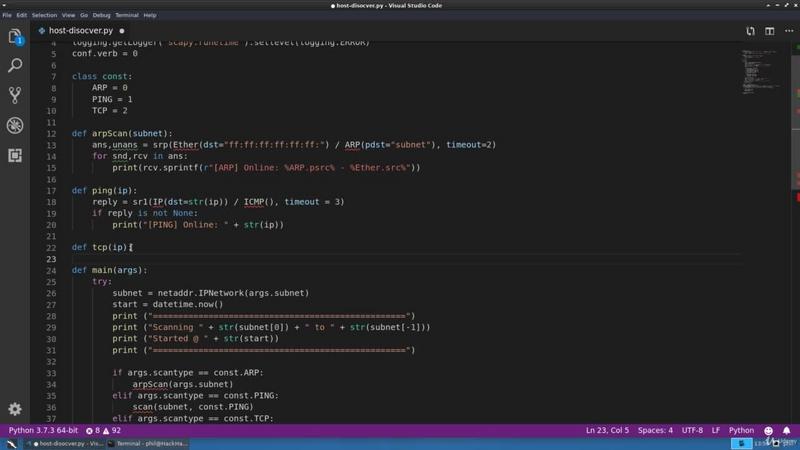800x450 pixels.
Task: Change the Python language mode
Action: click(x=741, y=431)
